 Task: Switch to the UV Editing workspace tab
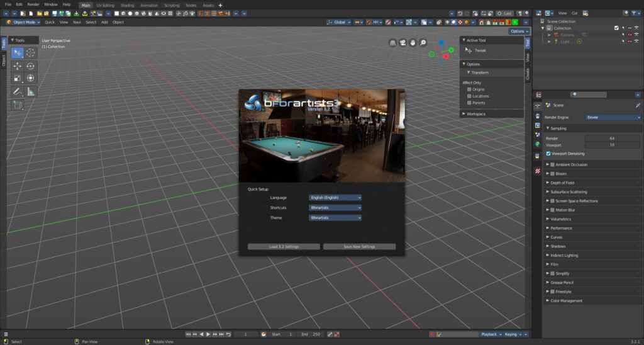[x=105, y=5]
